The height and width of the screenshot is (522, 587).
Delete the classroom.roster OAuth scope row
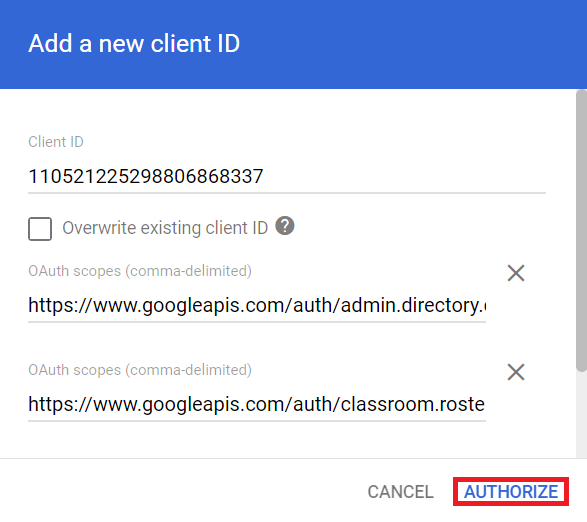point(516,372)
